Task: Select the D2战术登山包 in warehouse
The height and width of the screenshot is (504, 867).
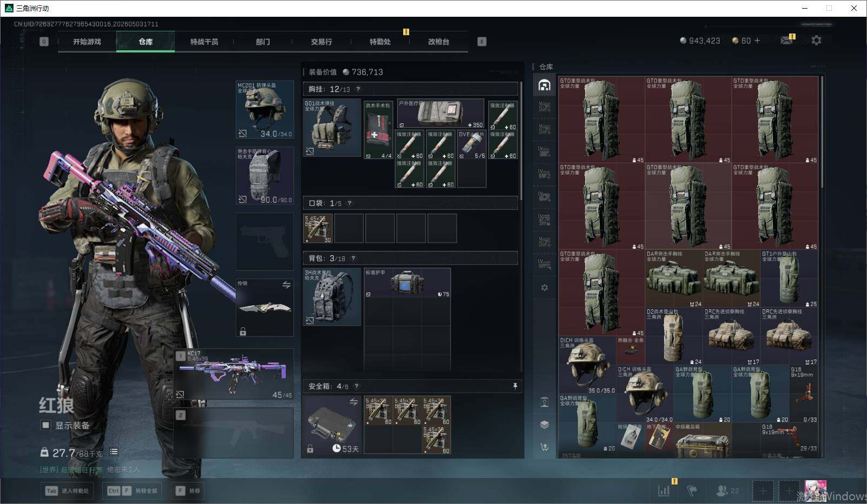Action: (x=674, y=336)
